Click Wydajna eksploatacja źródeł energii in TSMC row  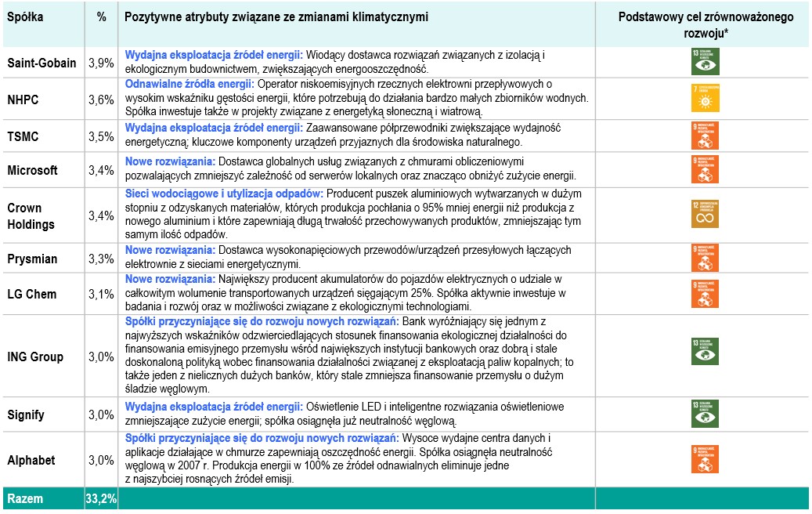pos(214,128)
